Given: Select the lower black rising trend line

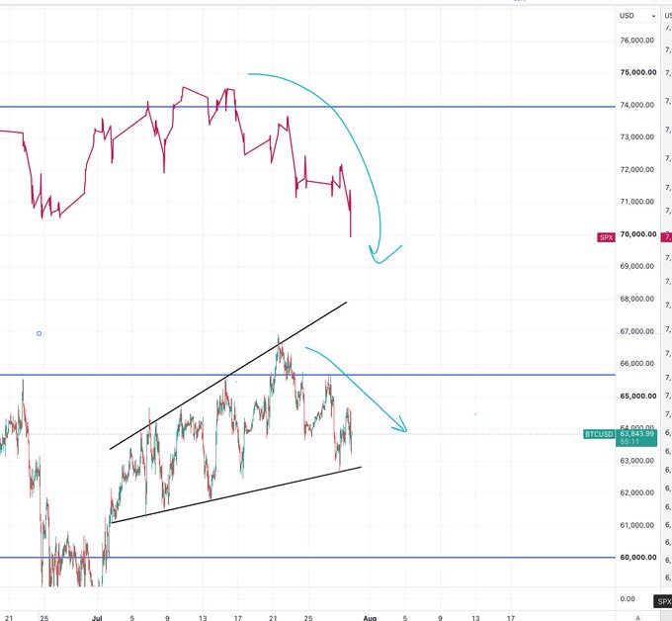Looking at the screenshot, I should coord(236,494).
